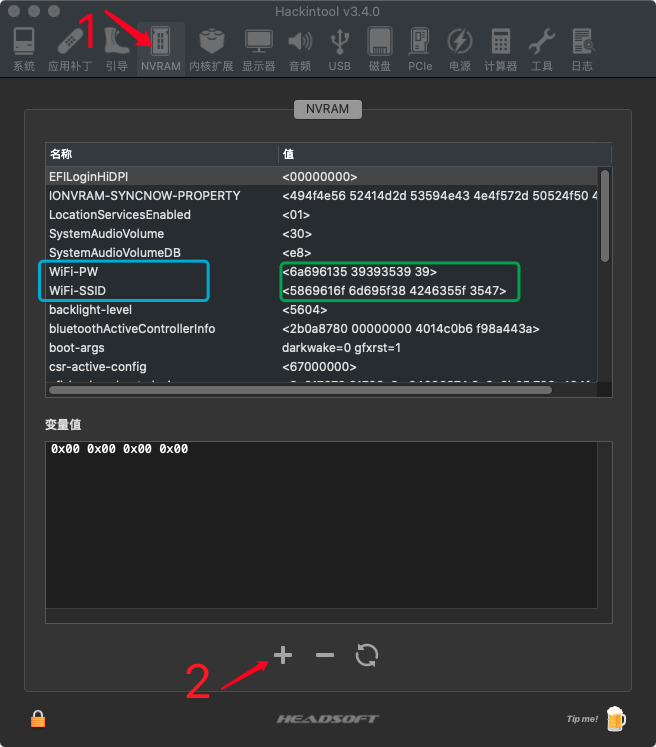Select the WiFi-SSID row

322,291
